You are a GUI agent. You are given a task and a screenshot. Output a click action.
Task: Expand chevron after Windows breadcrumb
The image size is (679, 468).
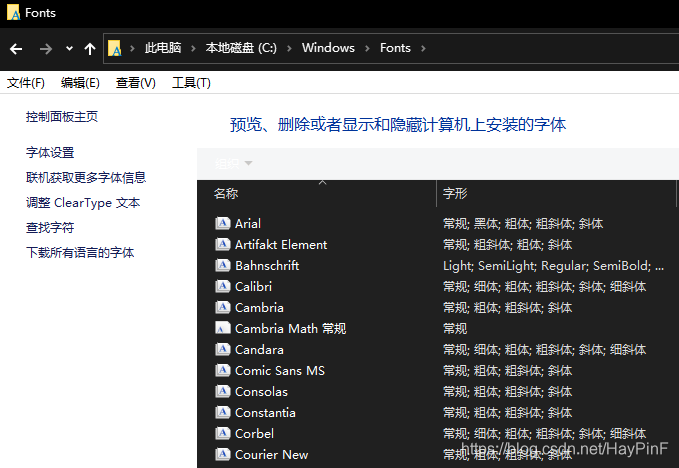[x=367, y=48]
